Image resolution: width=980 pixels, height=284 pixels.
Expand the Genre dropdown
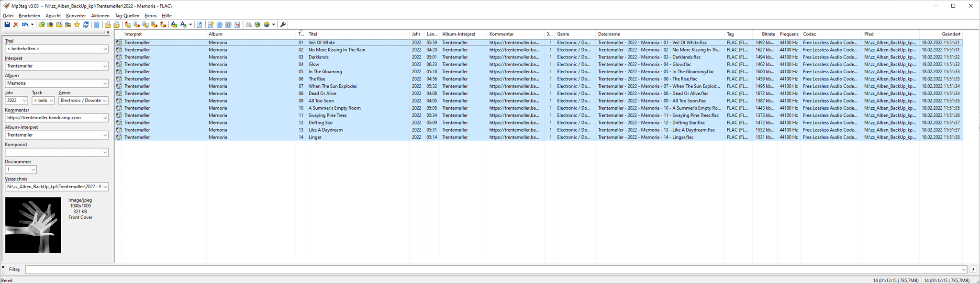point(105,101)
